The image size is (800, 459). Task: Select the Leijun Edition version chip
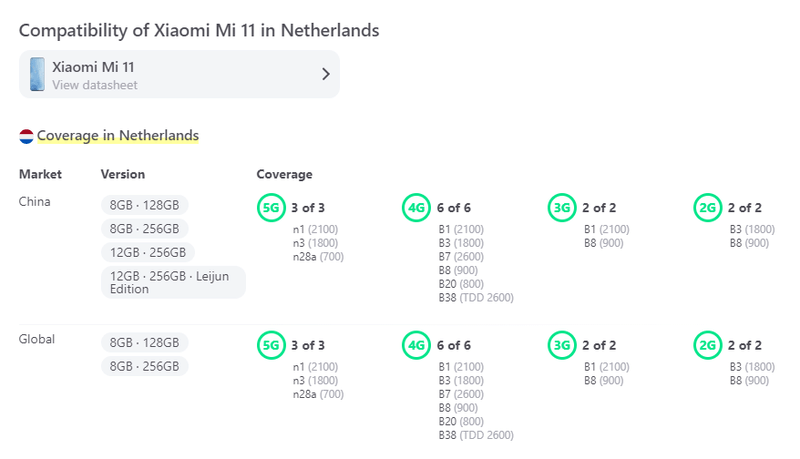click(173, 282)
